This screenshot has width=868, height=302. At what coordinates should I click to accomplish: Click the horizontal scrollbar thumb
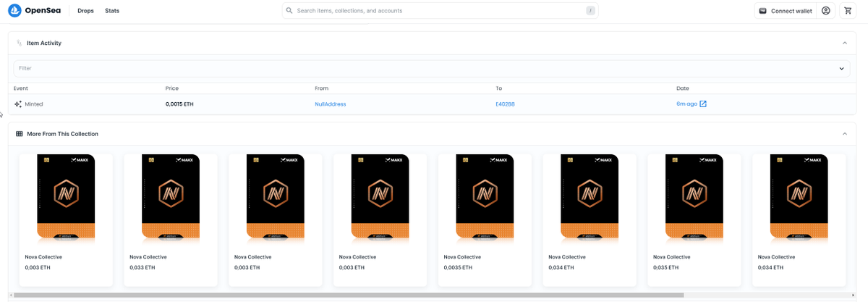349,295
